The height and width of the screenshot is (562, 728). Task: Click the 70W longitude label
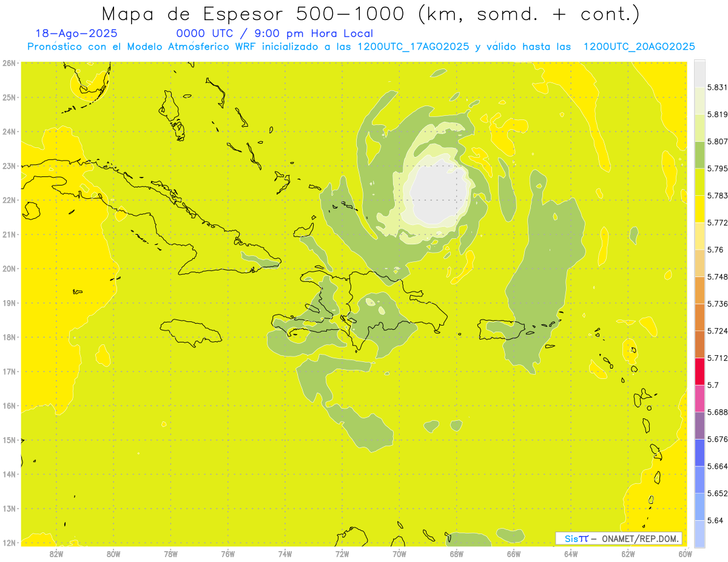399,554
